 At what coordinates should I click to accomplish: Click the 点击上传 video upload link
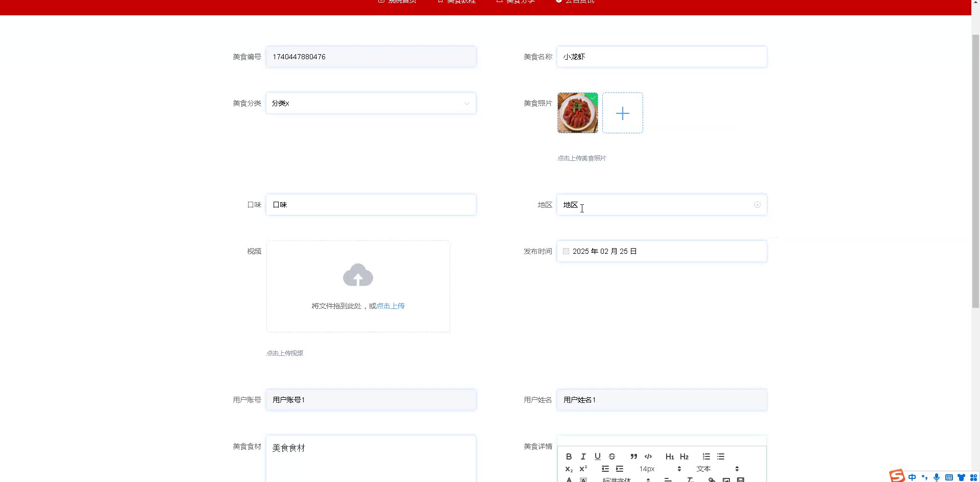(x=390, y=306)
